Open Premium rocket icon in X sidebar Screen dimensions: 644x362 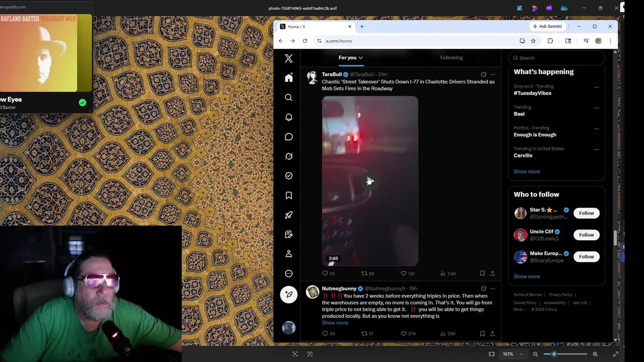point(289,215)
